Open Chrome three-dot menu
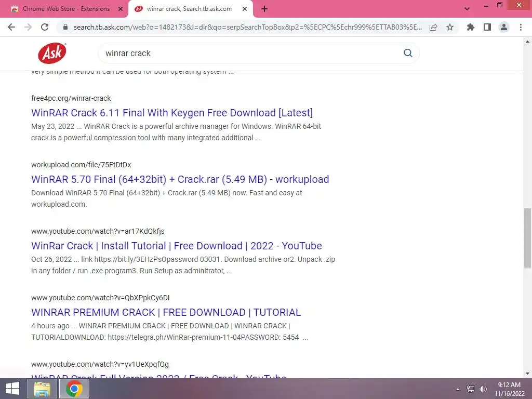 (521, 27)
